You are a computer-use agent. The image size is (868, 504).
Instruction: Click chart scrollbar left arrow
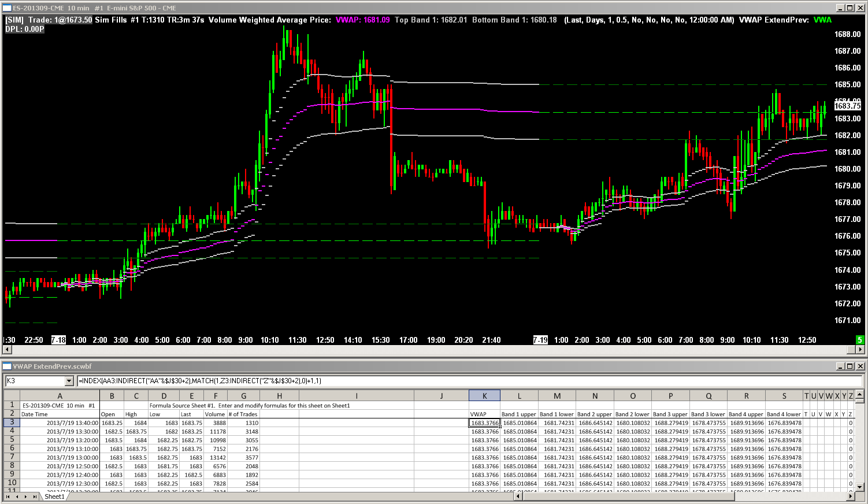7,350
